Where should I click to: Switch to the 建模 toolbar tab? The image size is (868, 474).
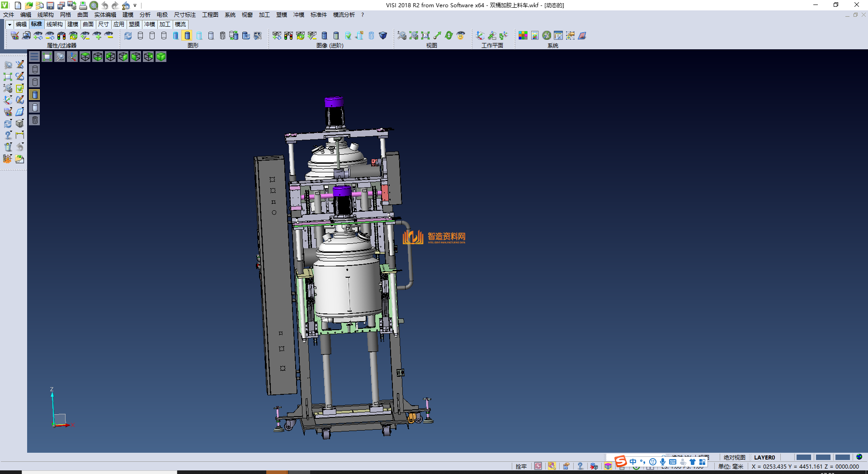coord(72,24)
